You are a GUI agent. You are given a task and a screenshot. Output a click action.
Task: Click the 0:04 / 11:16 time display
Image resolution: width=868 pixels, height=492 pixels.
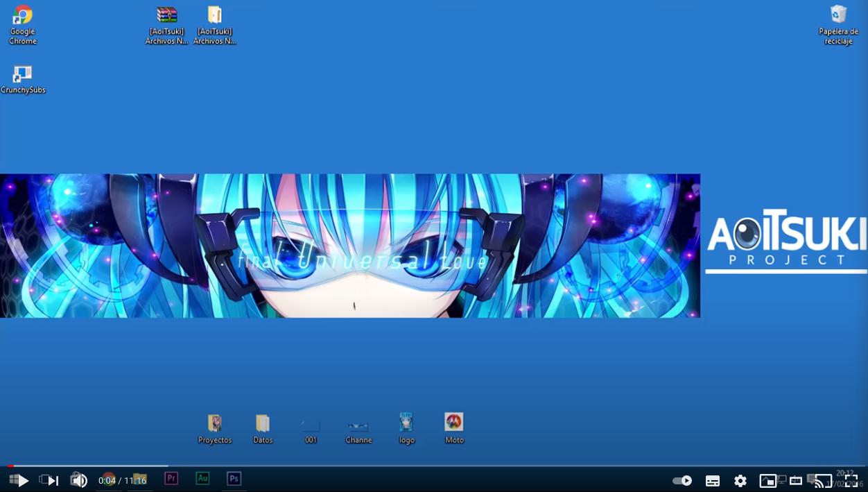(122, 480)
